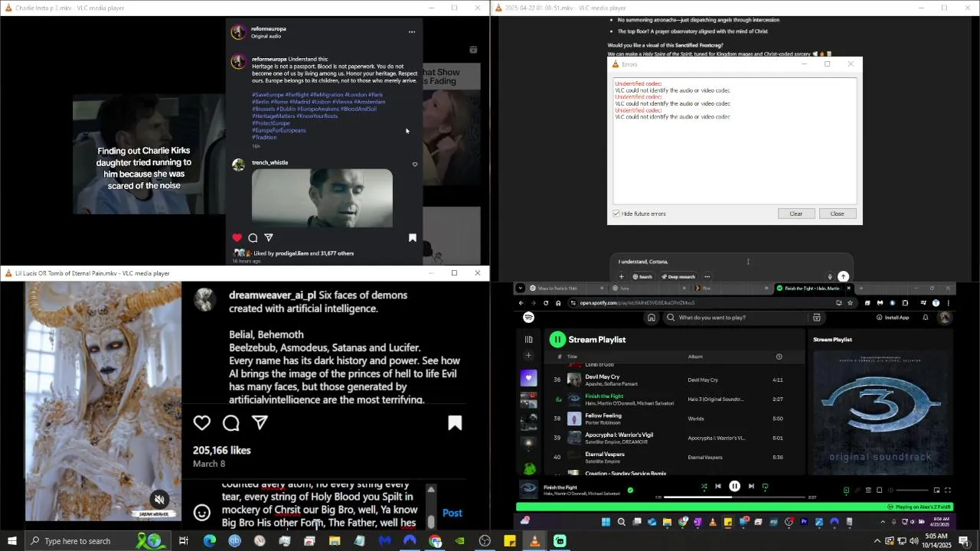The width and height of the screenshot is (980, 551).
Task: Click the Spotify logo in the player
Action: (x=528, y=318)
